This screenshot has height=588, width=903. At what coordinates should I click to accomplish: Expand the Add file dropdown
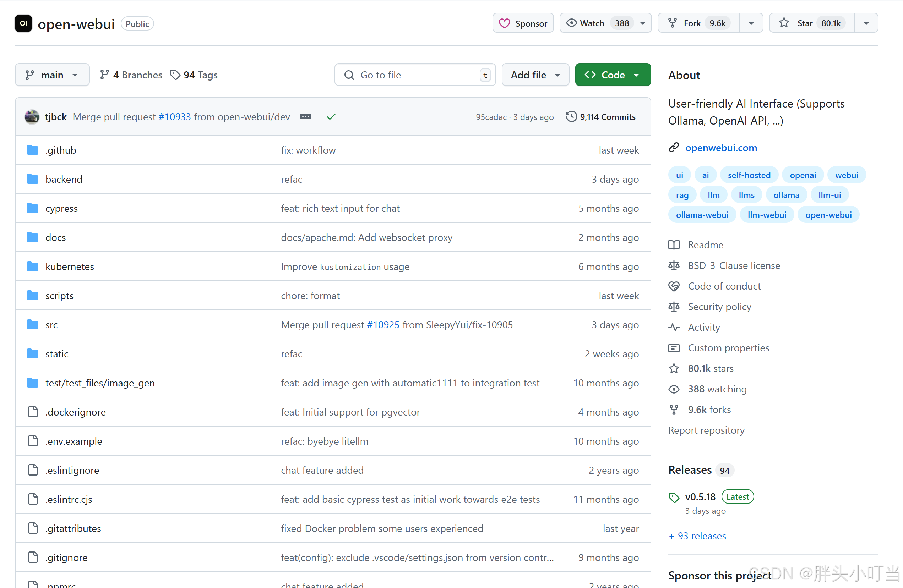click(535, 75)
